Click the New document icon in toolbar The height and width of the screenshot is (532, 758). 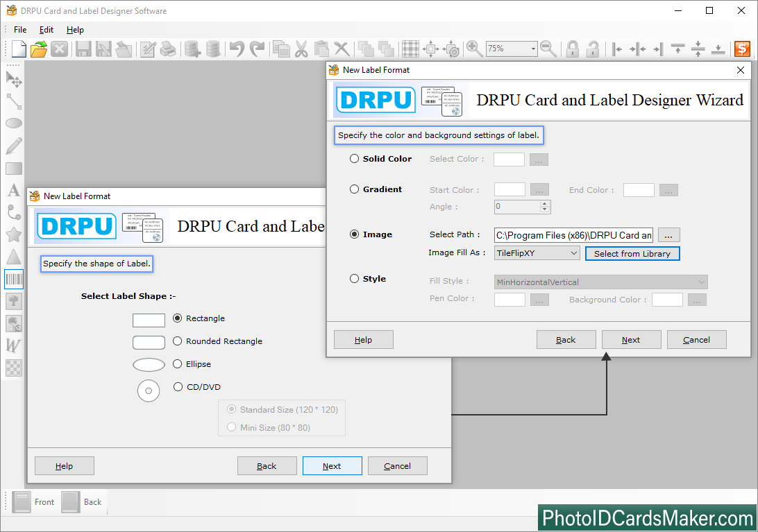(x=18, y=49)
